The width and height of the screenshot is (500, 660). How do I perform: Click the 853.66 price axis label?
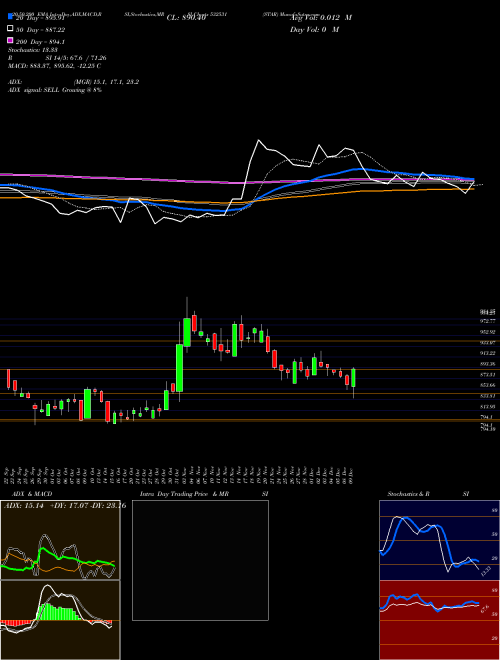[489, 385]
